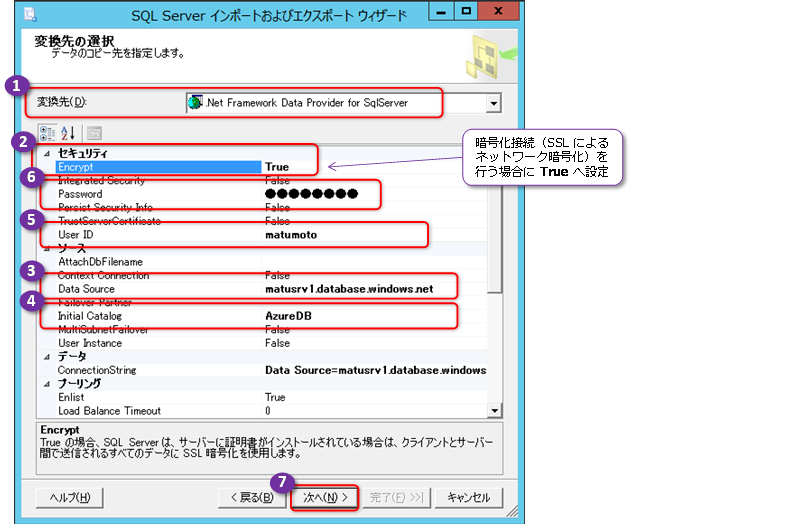Switch property grid to Categorized view
The width and height of the screenshot is (800, 525).
tap(47, 133)
